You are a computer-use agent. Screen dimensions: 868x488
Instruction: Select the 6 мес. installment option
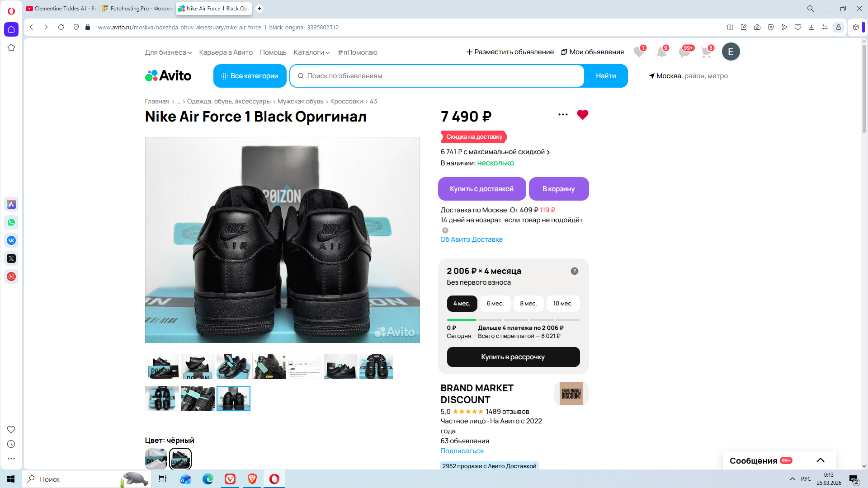[x=495, y=304]
